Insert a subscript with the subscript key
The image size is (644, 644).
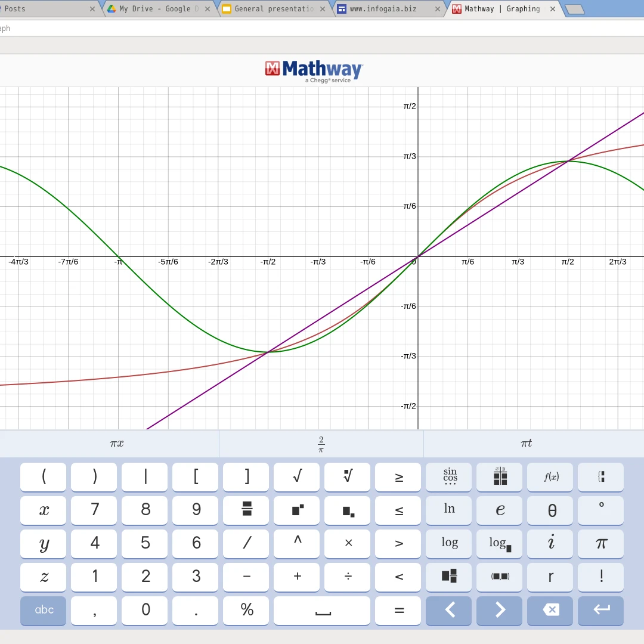click(347, 510)
